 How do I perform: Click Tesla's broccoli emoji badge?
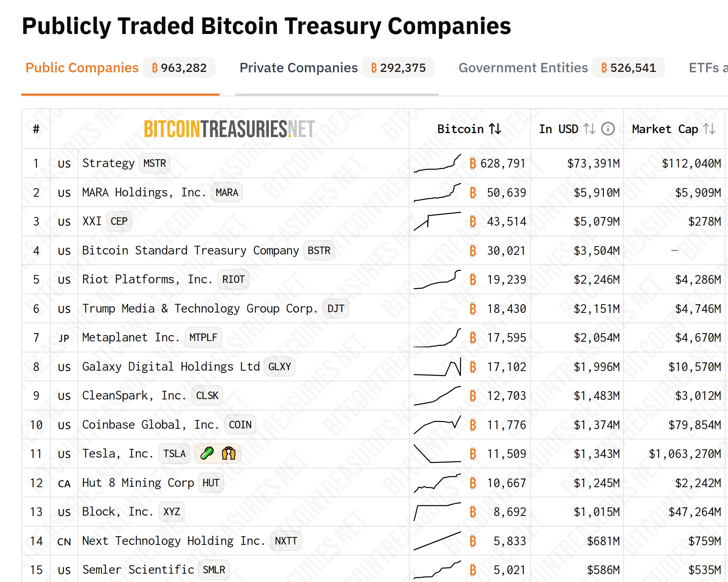pyautogui.click(x=207, y=454)
